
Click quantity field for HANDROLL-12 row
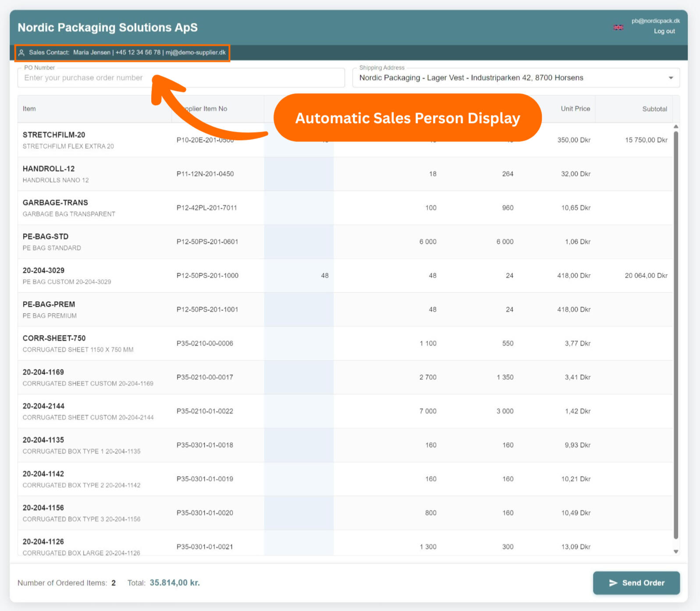298,174
